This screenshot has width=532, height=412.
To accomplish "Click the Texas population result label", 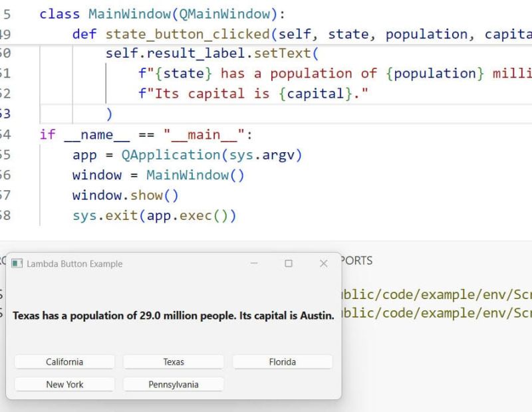I will coord(174,316).
